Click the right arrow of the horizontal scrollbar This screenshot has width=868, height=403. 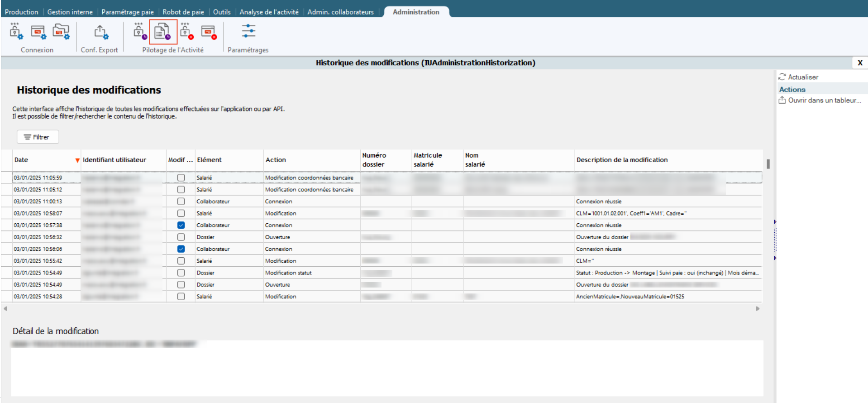[758, 309]
